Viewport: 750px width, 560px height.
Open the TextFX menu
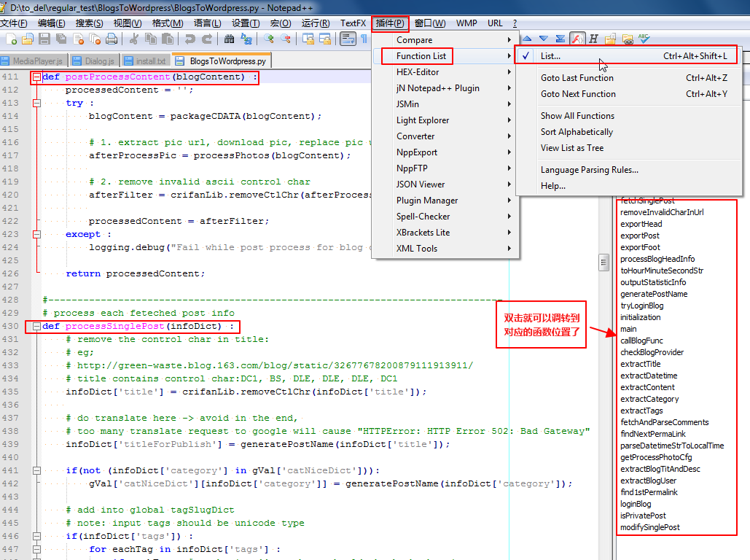coord(353,23)
